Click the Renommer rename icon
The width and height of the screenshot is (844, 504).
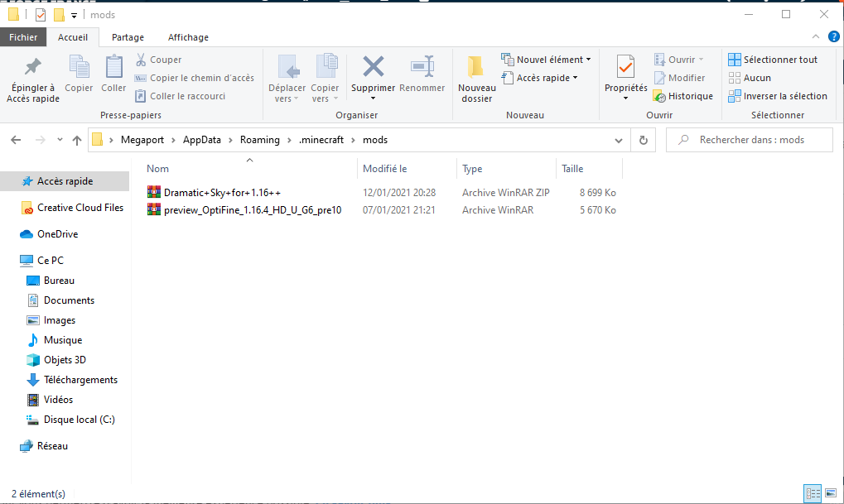click(422, 68)
